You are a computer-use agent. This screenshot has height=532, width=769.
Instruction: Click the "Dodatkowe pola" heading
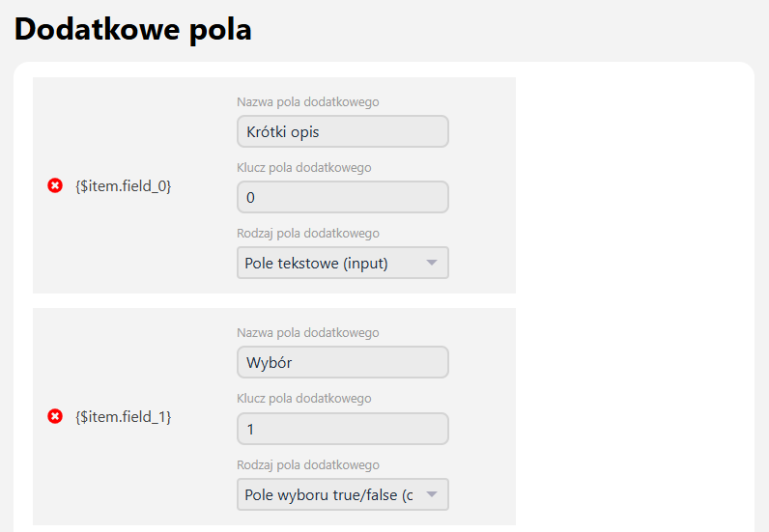click(132, 29)
